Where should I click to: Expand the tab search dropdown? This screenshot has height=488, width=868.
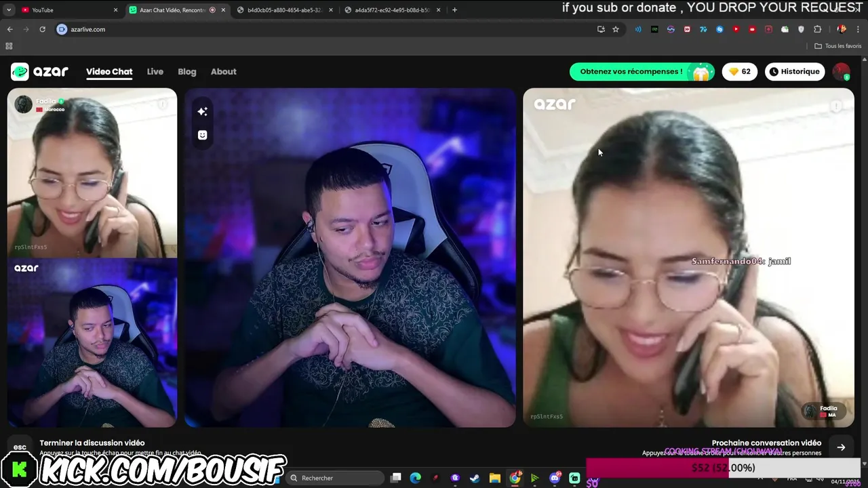point(9,10)
